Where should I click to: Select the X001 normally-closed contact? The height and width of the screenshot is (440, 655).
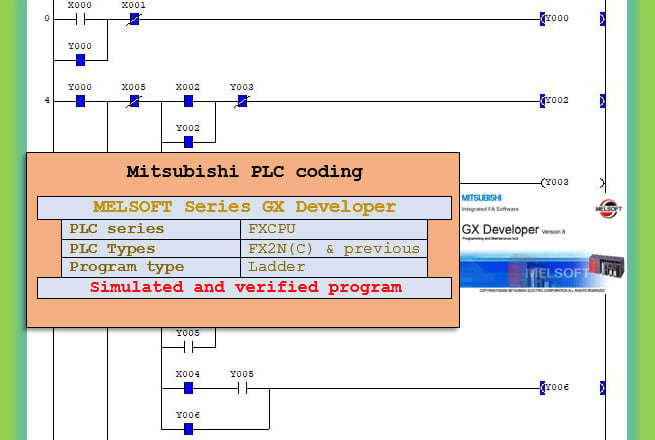point(134,19)
